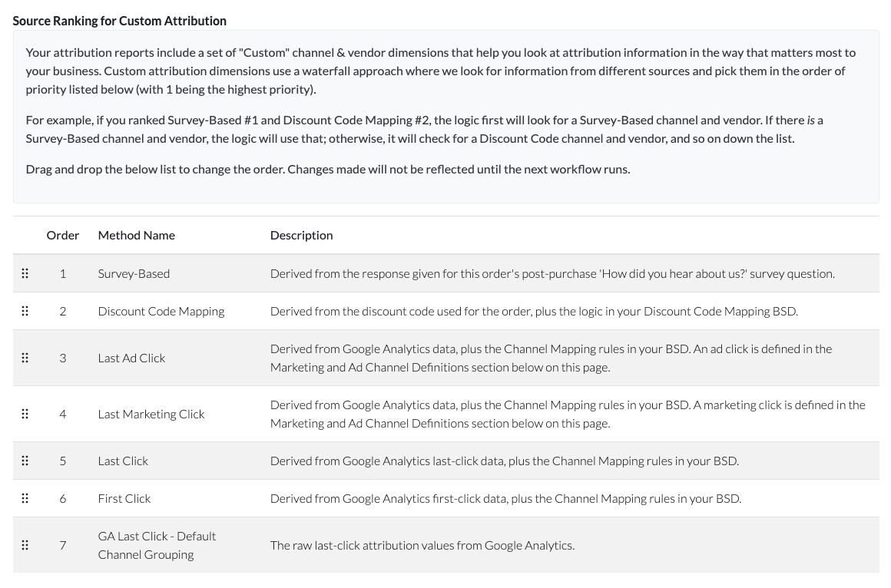Click the Last Ad Click method name
Screen dimensions: 891x588
click(x=131, y=358)
